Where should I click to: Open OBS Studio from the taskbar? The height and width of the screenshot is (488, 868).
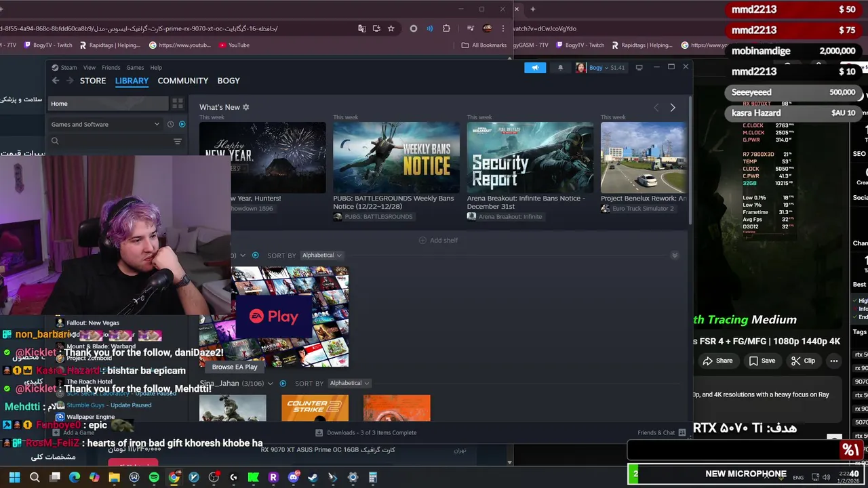tap(214, 477)
